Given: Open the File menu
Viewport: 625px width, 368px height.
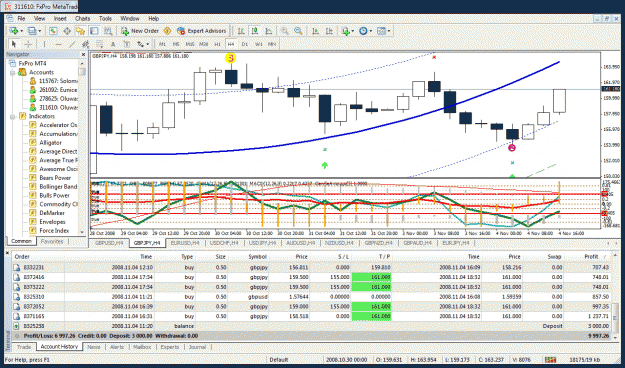Looking at the screenshot, I should 21,18.
